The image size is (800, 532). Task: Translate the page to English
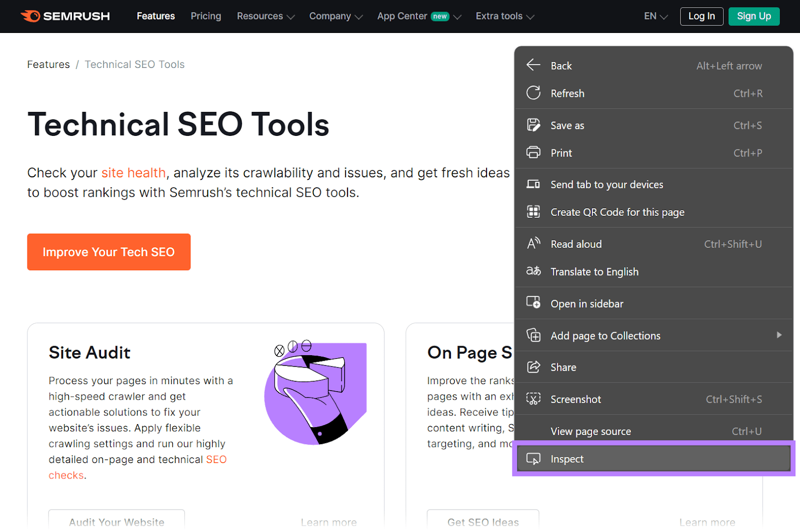[x=594, y=272]
